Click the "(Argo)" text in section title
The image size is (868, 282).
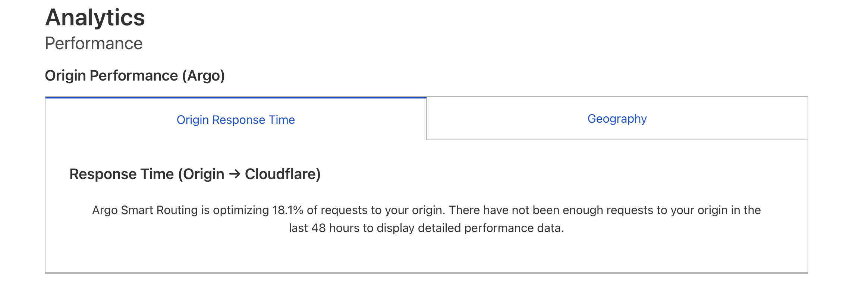(x=204, y=75)
